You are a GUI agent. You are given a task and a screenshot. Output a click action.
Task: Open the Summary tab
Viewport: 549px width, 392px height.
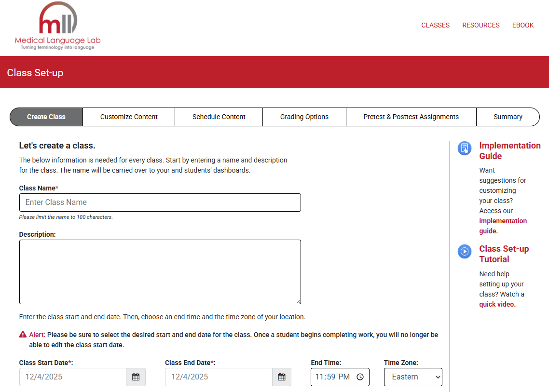pyautogui.click(x=508, y=117)
